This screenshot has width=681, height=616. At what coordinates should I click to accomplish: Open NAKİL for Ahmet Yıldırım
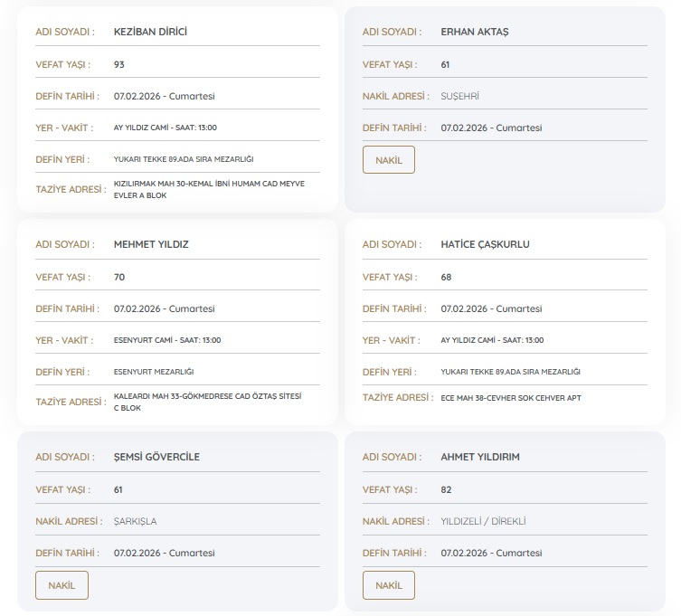pos(388,585)
